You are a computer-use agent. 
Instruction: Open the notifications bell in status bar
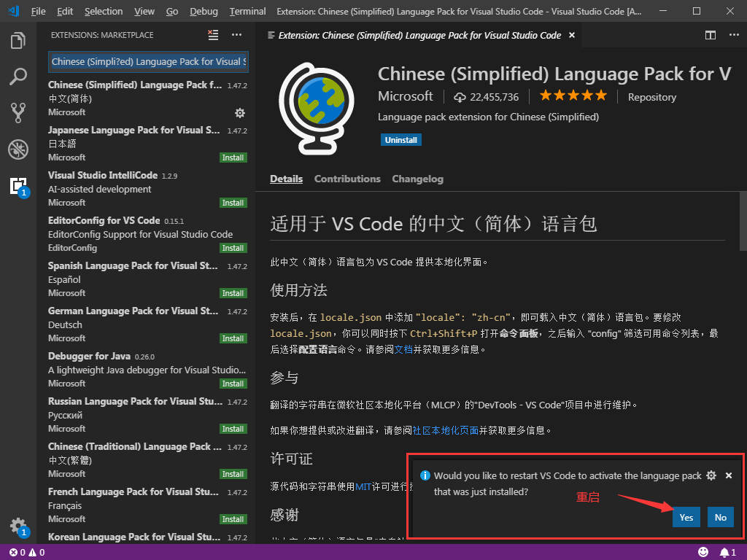coord(727,552)
